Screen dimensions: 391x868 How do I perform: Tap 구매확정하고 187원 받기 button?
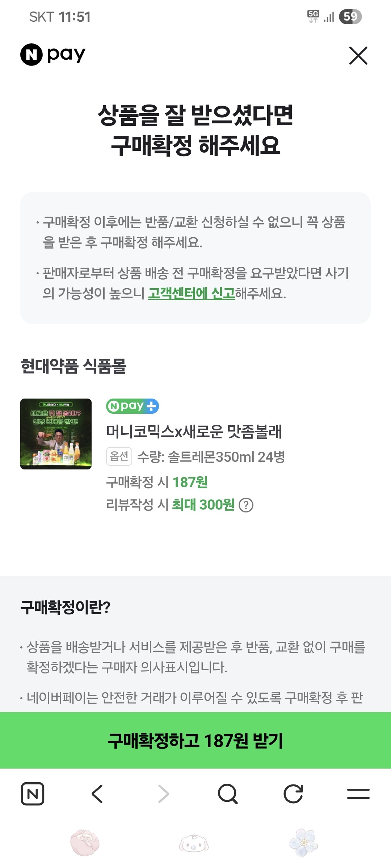(195, 740)
